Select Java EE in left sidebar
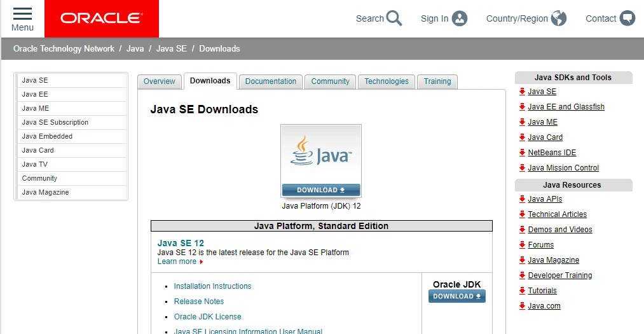Viewport: 644px width, 334px height. pyautogui.click(x=71, y=94)
